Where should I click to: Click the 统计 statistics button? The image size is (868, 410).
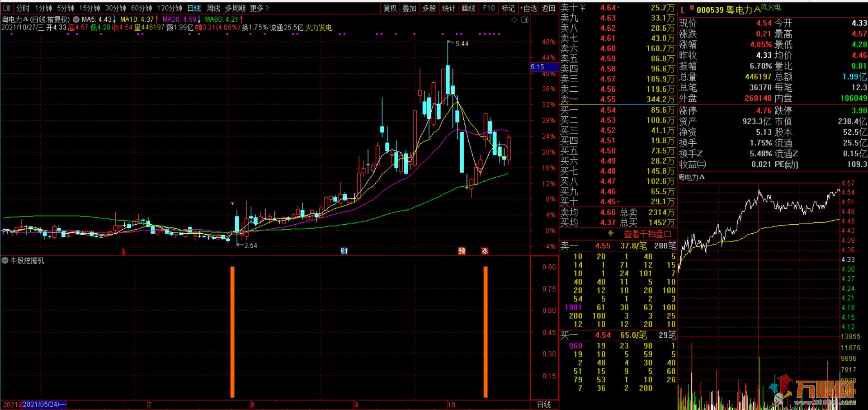click(448, 8)
